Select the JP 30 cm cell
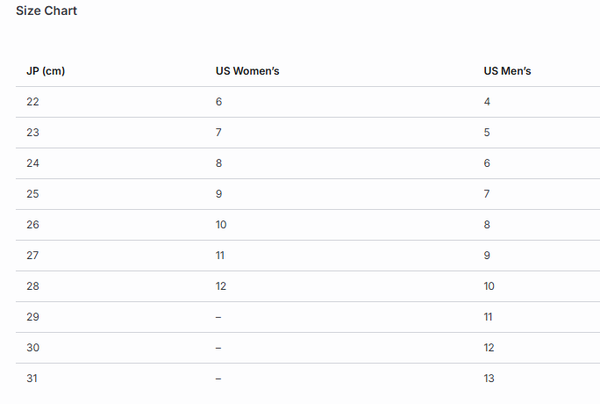Viewport: 600px width, 404px height. tap(33, 348)
